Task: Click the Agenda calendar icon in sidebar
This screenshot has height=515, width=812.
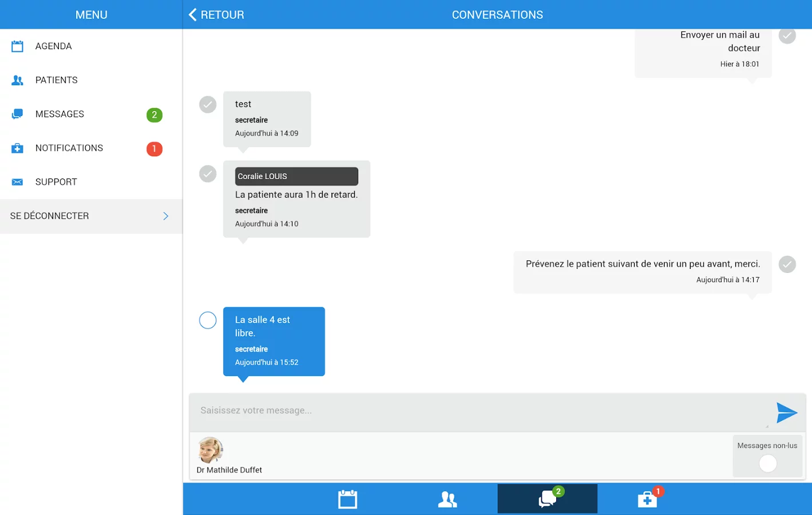Action: click(x=18, y=46)
